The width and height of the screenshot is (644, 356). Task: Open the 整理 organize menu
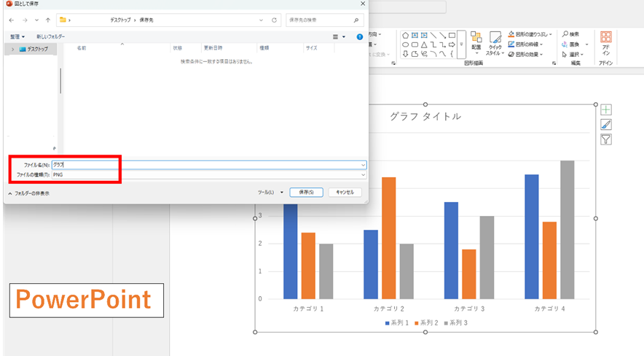tap(17, 36)
